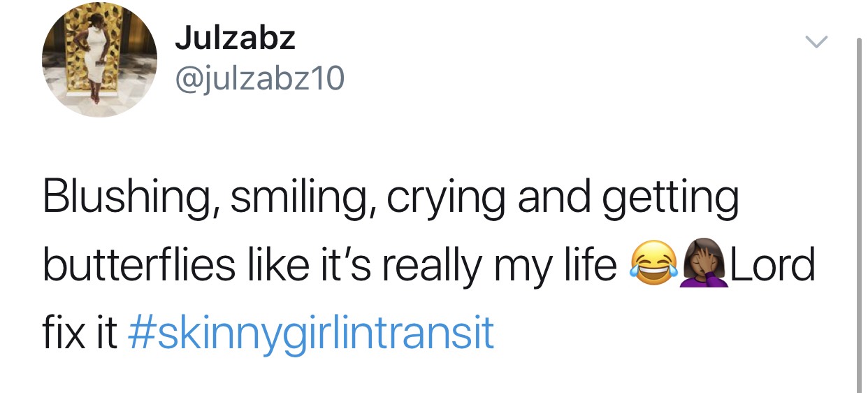This screenshot has width=868, height=393.
Task: Open the tweet options chevron menu
Action: [x=814, y=43]
